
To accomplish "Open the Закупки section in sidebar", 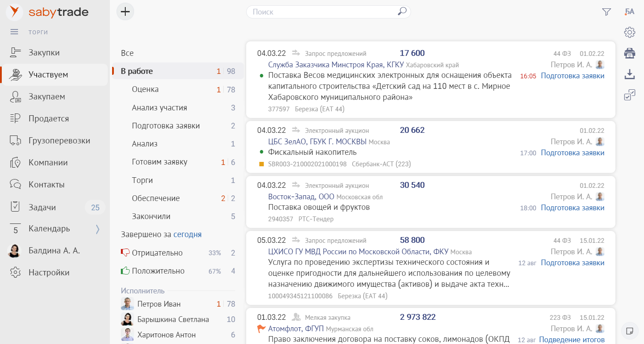I will point(44,53).
